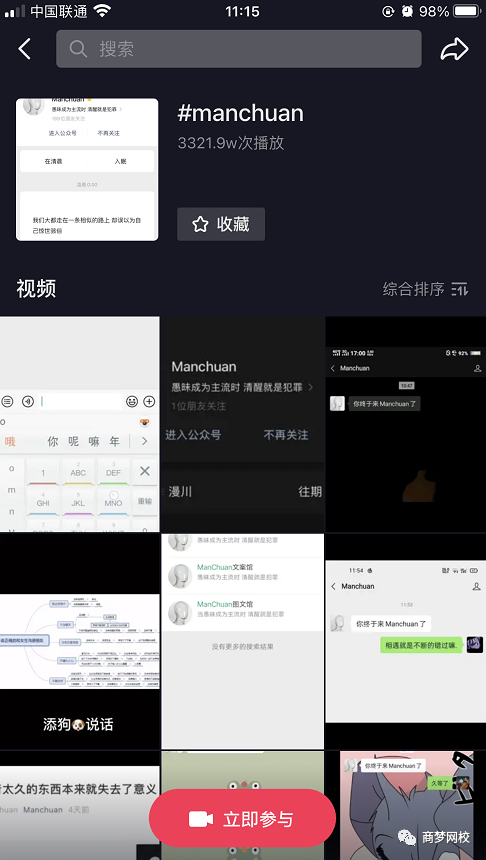Click the #manchuan topic title
The image size is (486, 860).
point(240,114)
